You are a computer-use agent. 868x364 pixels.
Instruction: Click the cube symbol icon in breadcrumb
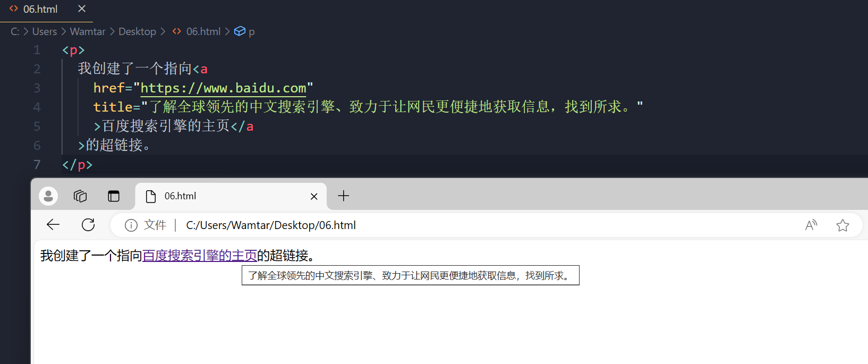click(240, 31)
